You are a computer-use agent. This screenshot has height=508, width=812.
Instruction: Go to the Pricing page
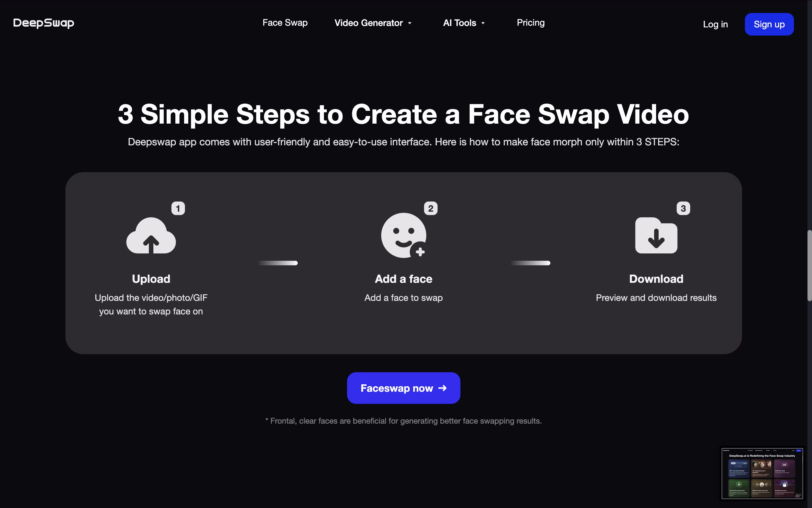(x=531, y=23)
